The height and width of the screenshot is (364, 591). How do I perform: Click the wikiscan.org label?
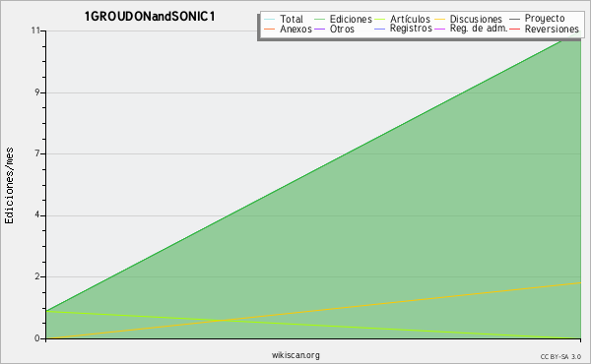point(295,355)
